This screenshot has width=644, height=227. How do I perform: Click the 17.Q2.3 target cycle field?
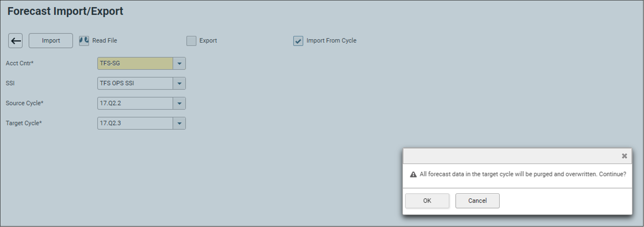(x=135, y=123)
